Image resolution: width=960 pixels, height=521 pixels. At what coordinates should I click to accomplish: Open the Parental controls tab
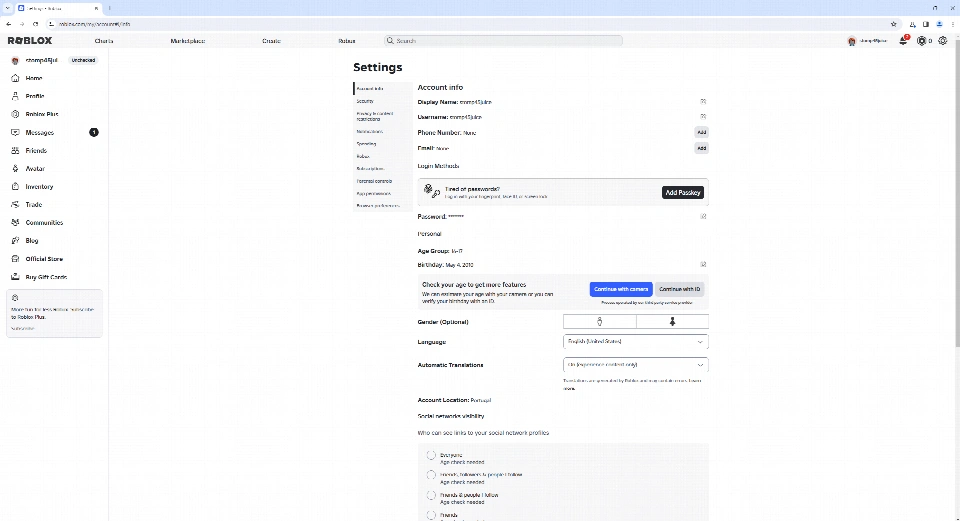383,181
